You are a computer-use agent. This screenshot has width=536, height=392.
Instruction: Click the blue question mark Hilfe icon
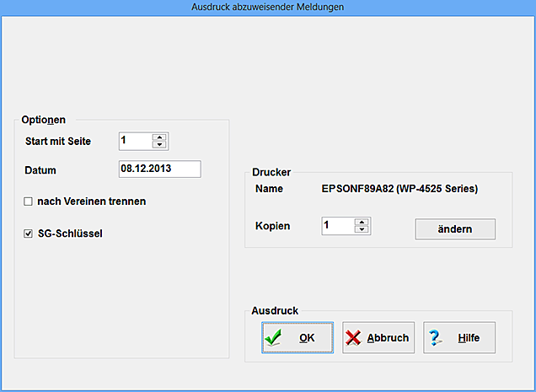click(x=436, y=338)
